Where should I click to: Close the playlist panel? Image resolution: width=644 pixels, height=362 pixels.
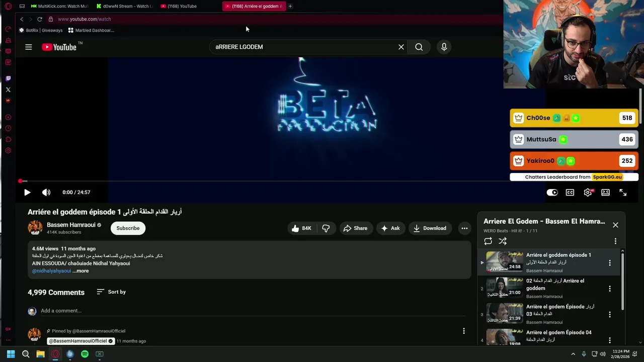[x=615, y=225]
